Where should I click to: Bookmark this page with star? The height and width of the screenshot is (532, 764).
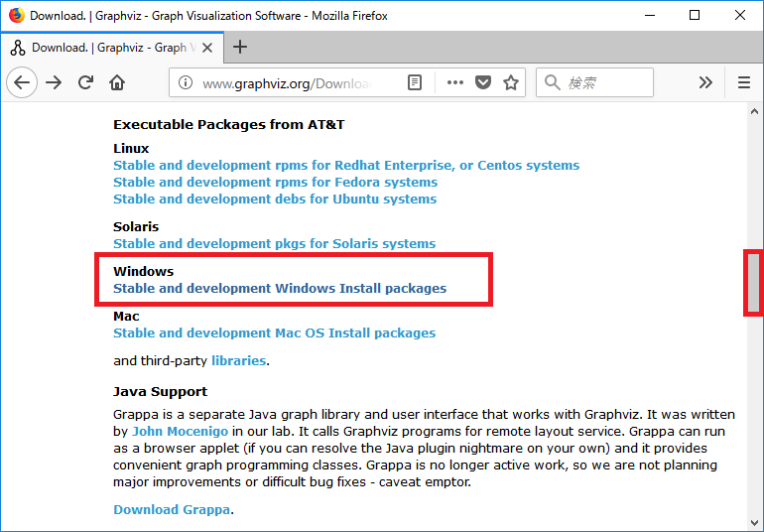tap(511, 83)
